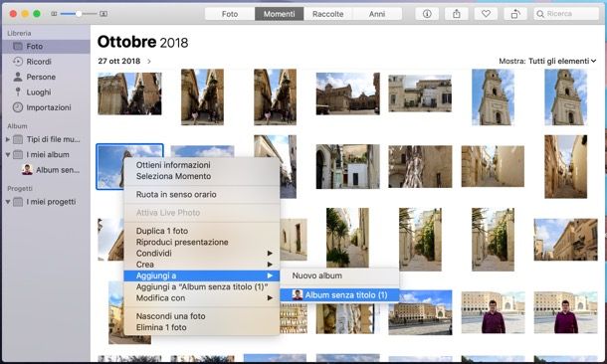Open the Modifica con submenu
607x364 pixels.
tap(202, 297)
